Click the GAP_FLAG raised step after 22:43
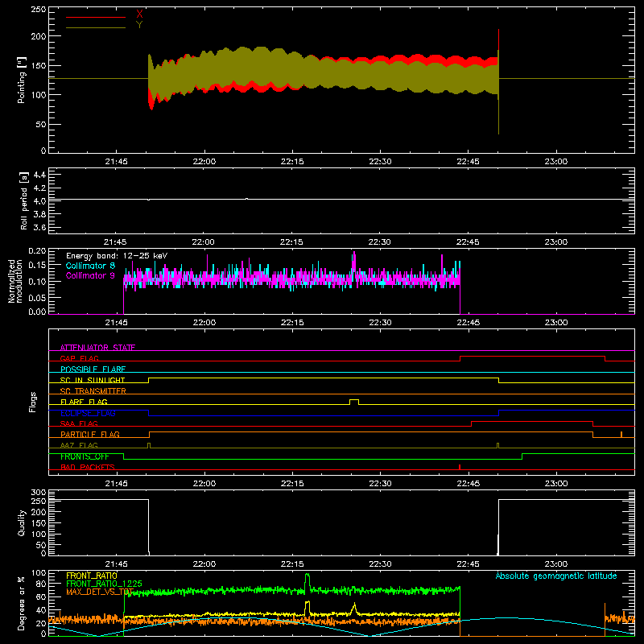644x644 pixels. [x=532, y=357]
